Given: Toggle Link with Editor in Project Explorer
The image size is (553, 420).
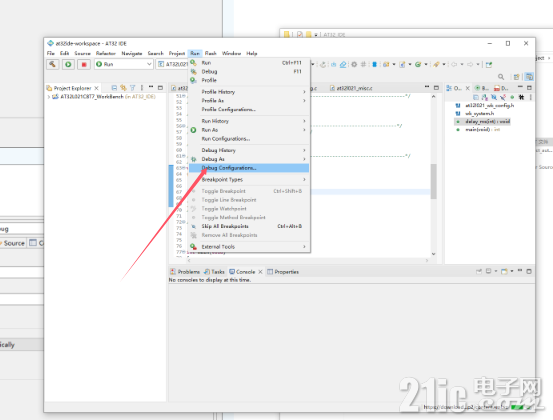Looking at the screenshot, I should (123, 88).
